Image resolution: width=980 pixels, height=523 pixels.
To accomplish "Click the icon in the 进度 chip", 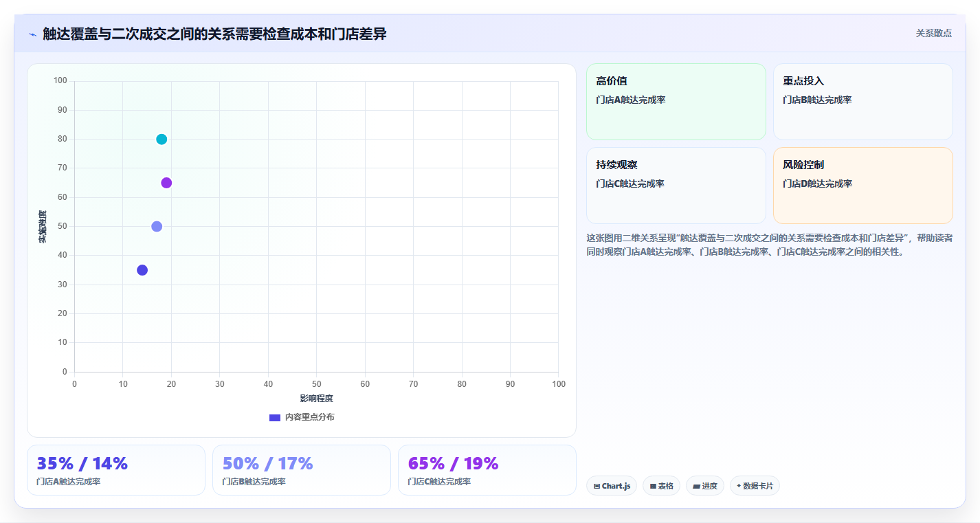I will click(696, 487).
